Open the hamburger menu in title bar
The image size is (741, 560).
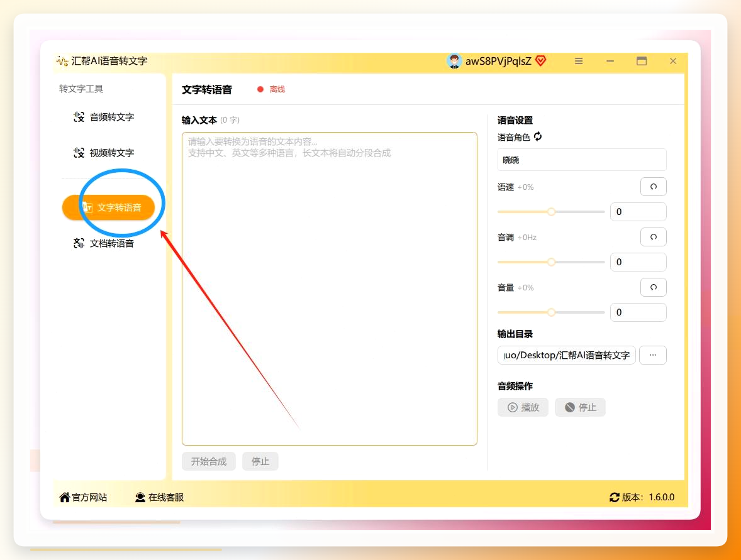579,61
